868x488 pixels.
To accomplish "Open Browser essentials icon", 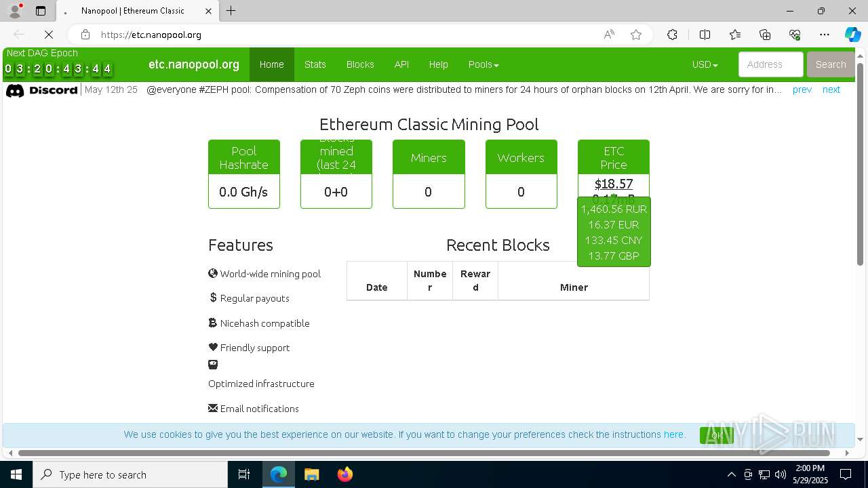I will pyautogui.click(x=795, y=35).
